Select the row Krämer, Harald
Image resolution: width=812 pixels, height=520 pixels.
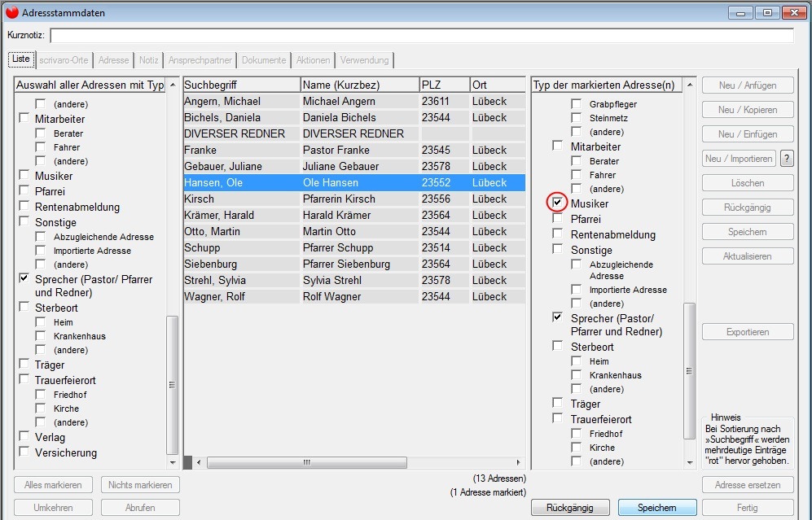(354, 215)
